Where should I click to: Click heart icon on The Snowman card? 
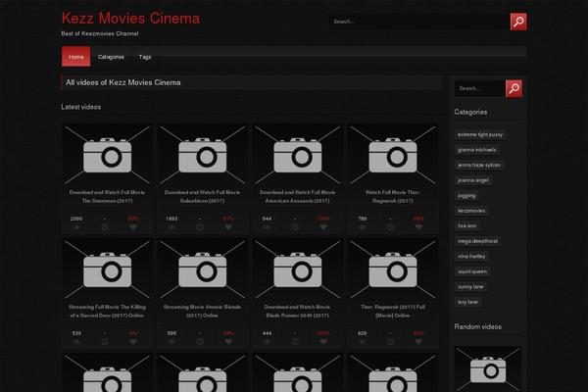[133, 227]
